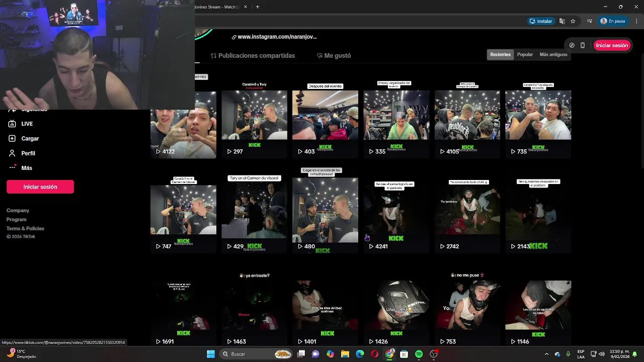Screen dimensions: 644x362
Task: Open a new browser tab with plus
Action: [257, 7]
